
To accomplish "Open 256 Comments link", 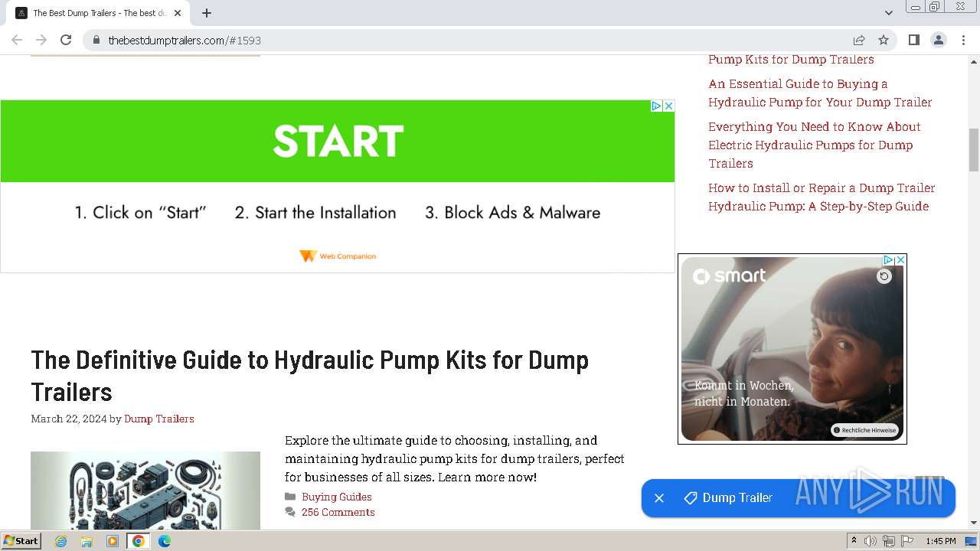I will [338, 512].
